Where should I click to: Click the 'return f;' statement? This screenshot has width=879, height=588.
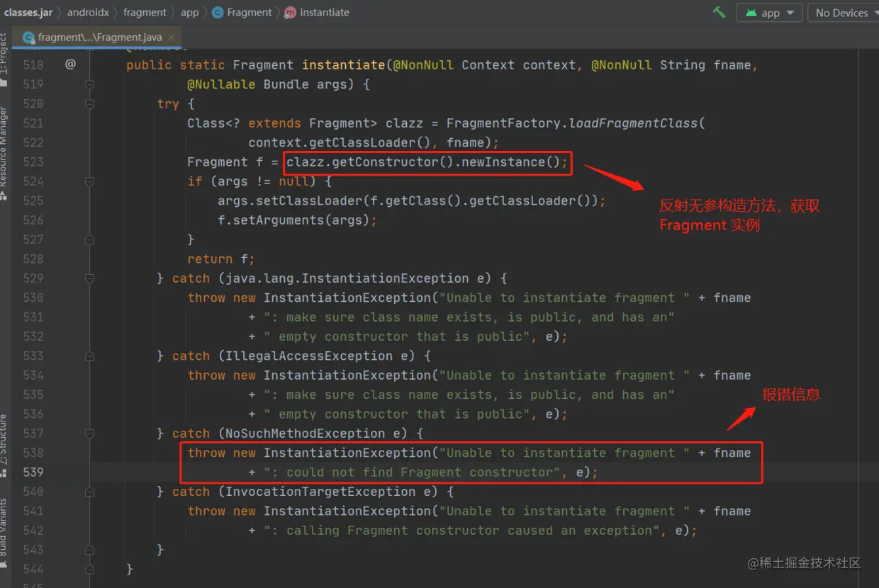click(x=221, y=259)
